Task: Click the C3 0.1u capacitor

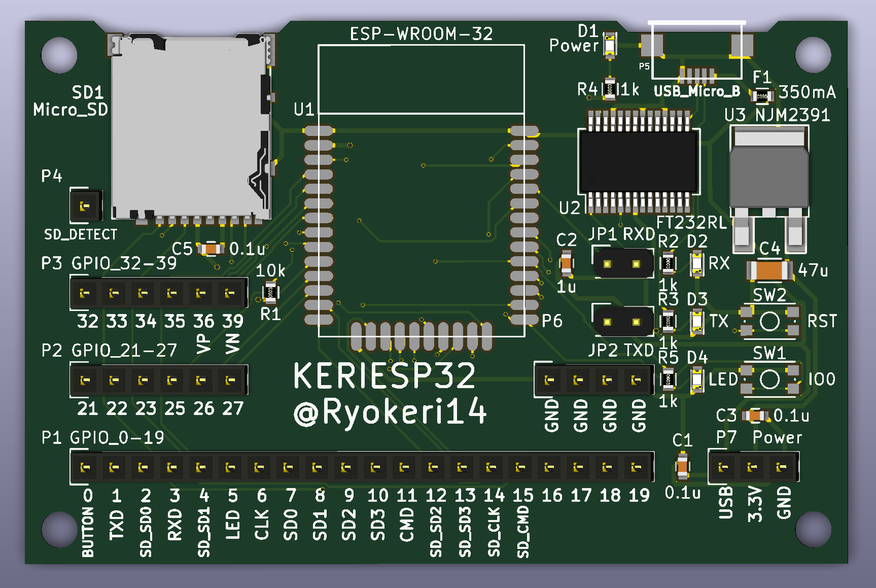Action: [755, 416]
